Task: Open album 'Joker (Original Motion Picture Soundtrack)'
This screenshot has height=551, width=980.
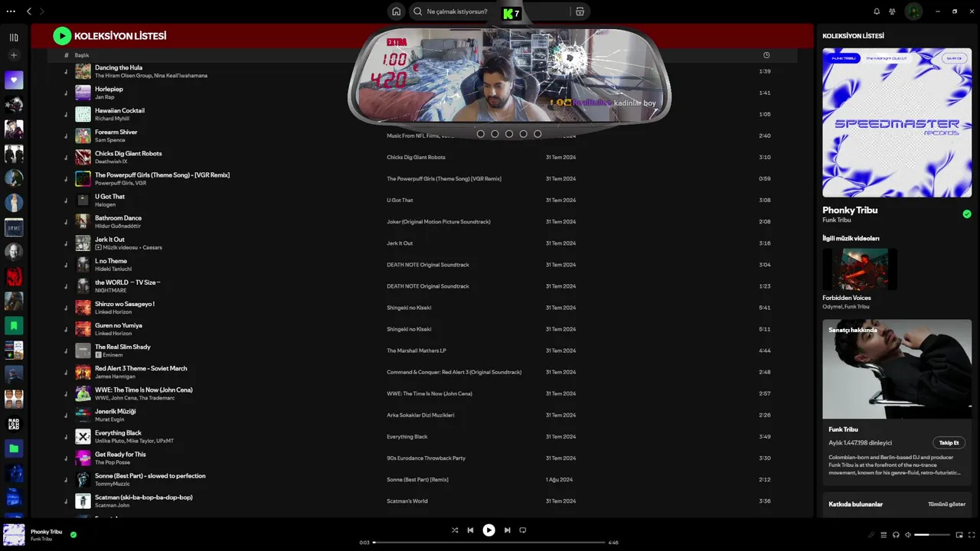Action: (439, 221)
